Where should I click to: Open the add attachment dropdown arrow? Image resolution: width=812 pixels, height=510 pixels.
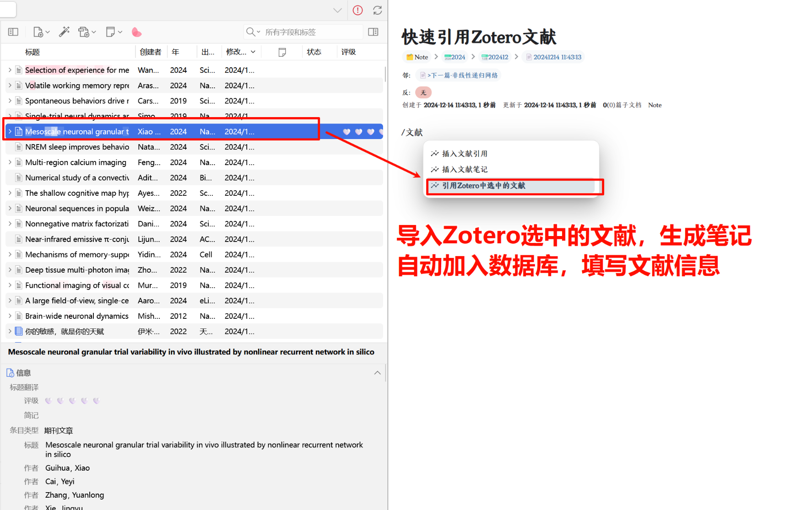[x=94, y=32]
